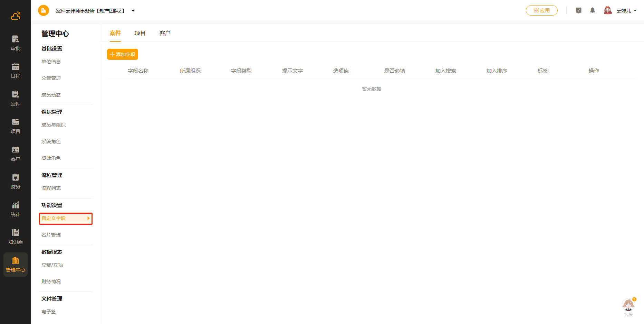Expand the law firm team dropdown
Image resolution: width=644 pixels, height=324 pixels.
[x=133, y=11]
